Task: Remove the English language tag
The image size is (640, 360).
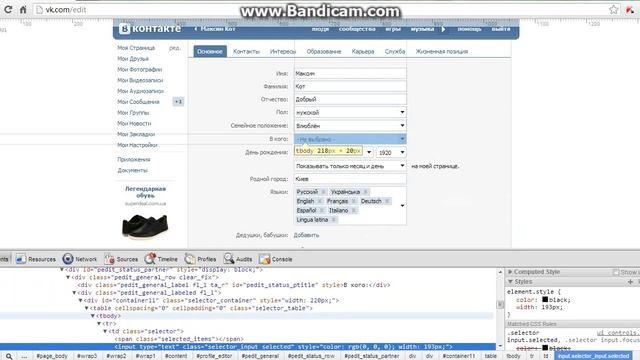Action: point(320,201)
